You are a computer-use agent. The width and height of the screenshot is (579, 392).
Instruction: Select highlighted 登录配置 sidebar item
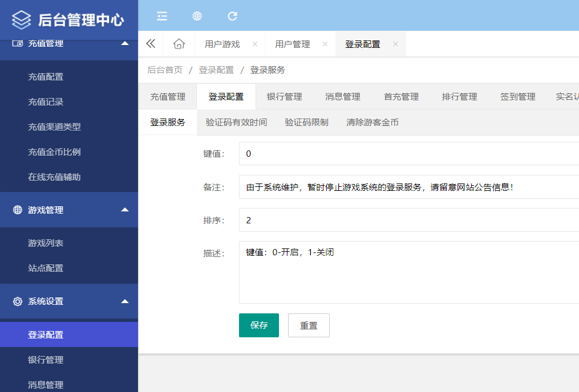click(x=68, y=334)
